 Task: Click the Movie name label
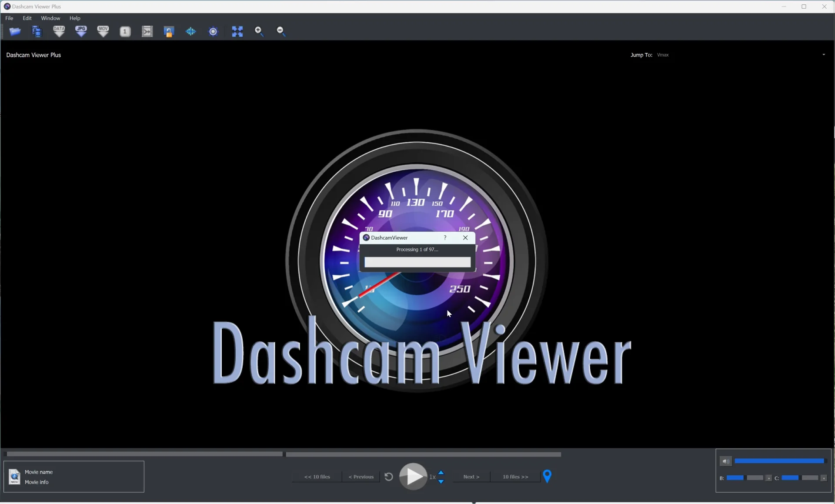(x=39, y=472)
